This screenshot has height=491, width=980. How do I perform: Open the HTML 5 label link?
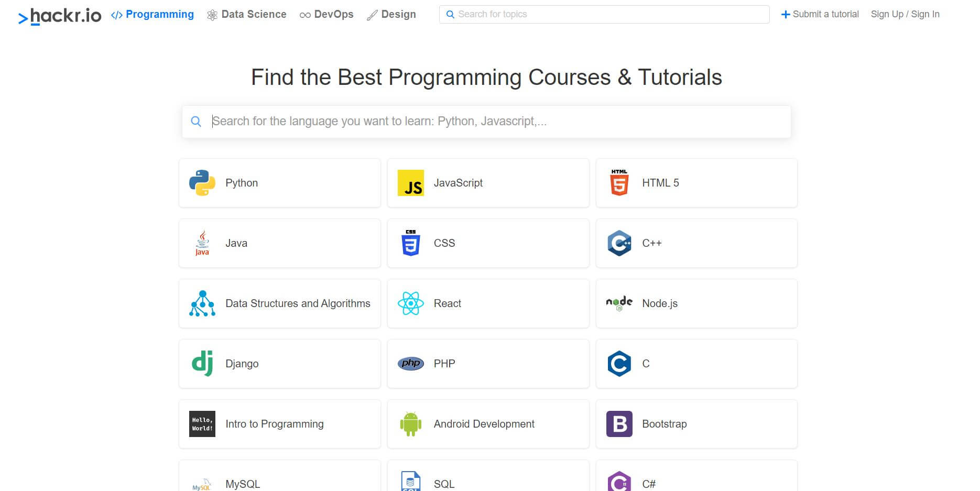[x=660, y=183]
